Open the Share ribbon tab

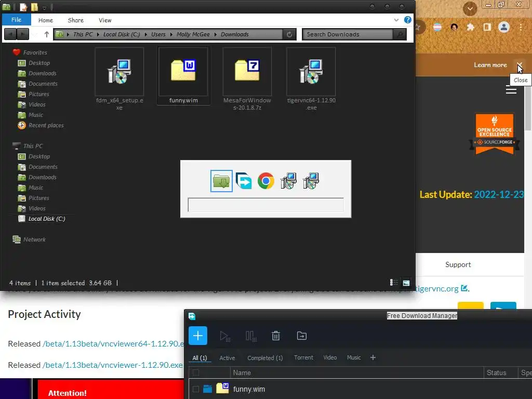pos(76,20)
